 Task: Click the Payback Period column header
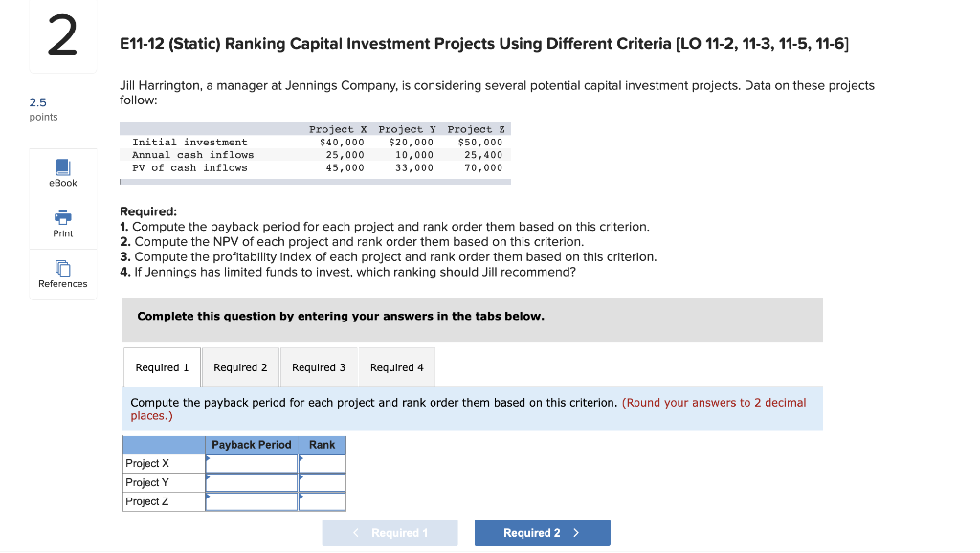pyautogui.click(x=252, y=444)
